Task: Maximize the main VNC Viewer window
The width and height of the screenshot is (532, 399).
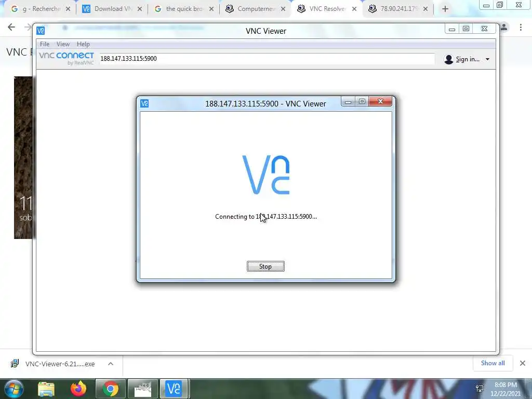Action: [x=466, y=29]
